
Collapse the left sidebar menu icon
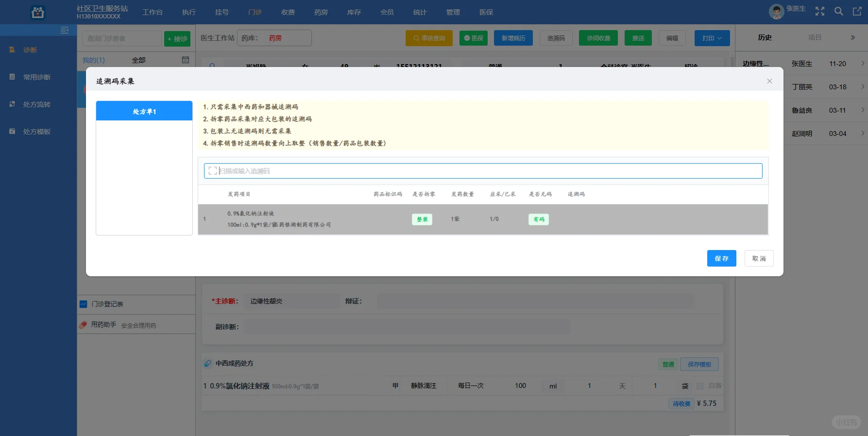(x=64, y=30)
